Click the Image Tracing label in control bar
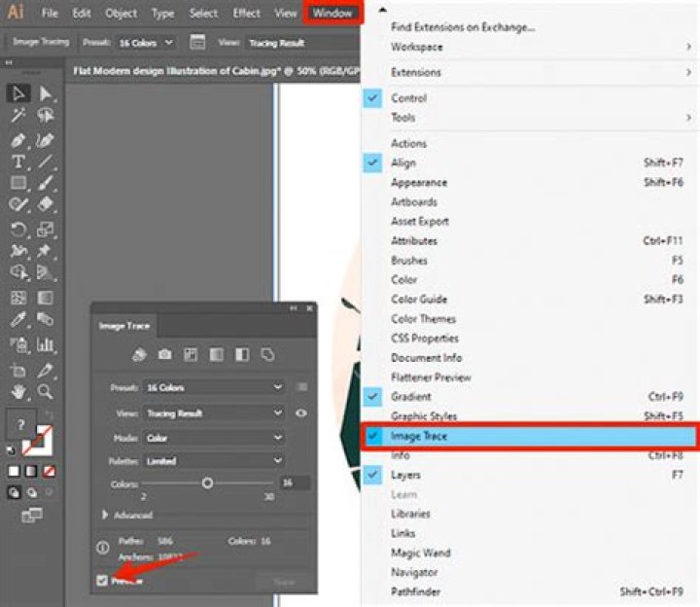 [x=41, y=42]
